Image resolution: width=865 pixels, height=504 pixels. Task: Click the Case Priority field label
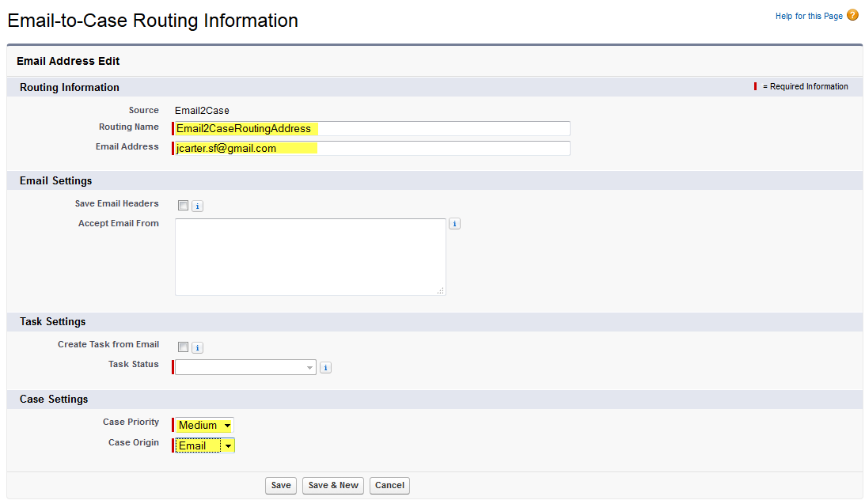tap(131, 423)
